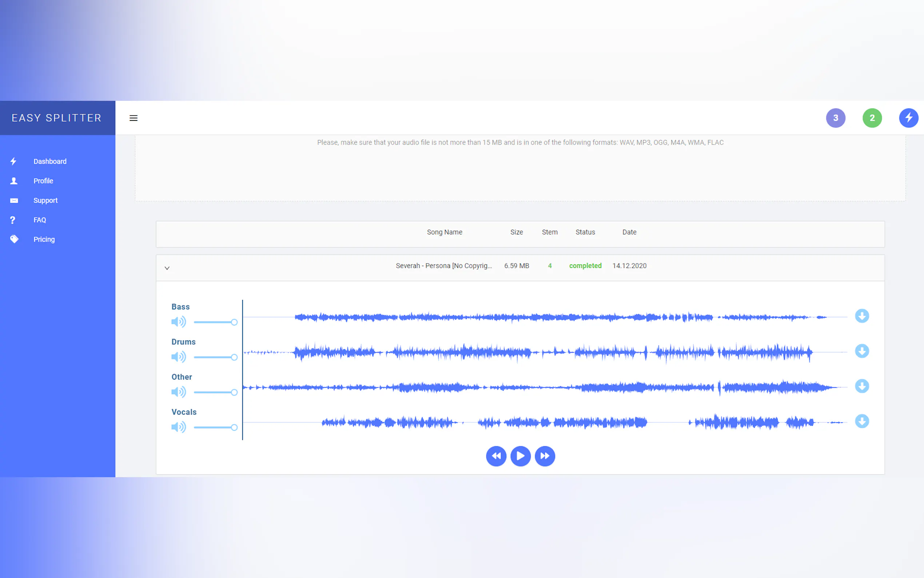Screen dimensions: 924x578
Task: Collapse the Severah - Persona song row
Action: [167, 268]
